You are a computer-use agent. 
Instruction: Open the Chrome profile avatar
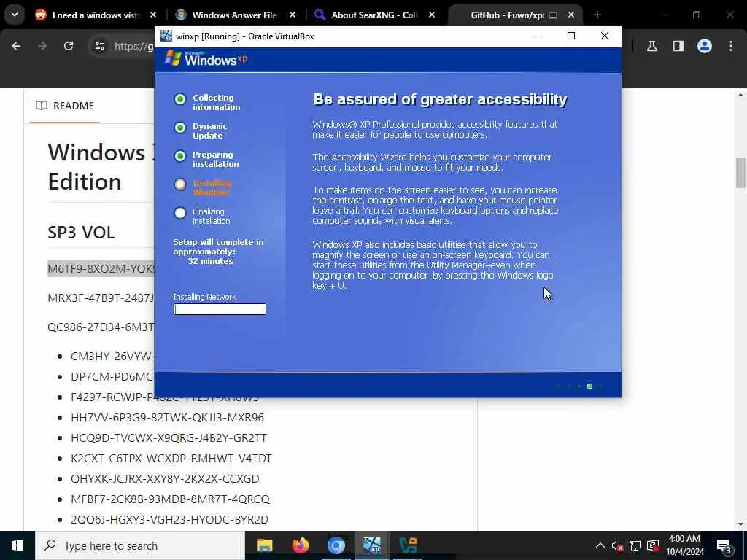coord(705,46)
